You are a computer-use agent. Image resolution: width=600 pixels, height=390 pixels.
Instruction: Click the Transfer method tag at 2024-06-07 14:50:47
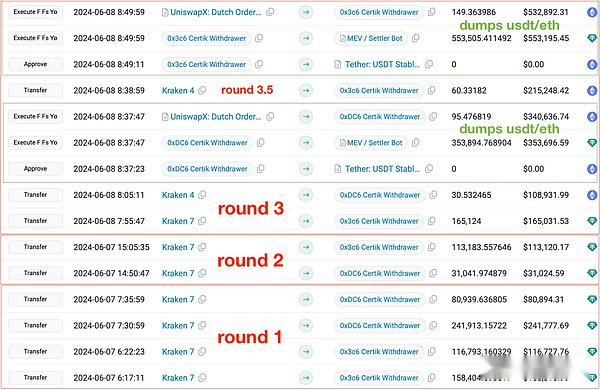pyautogui.click(x=35, y=273)
